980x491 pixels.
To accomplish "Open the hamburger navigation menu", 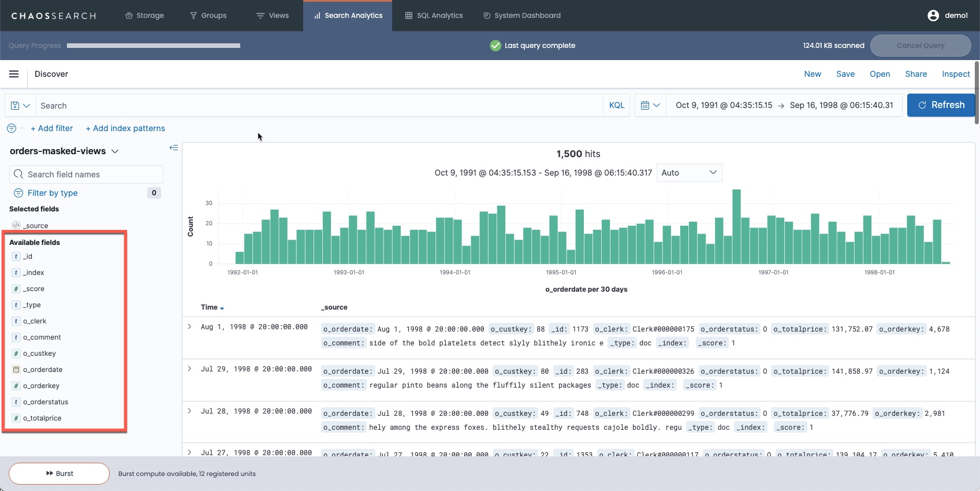I will pos(14,74).
